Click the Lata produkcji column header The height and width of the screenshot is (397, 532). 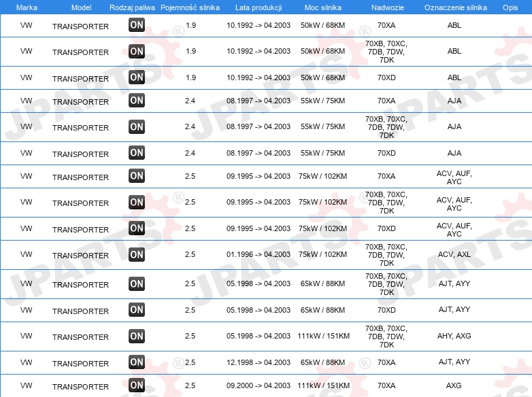259,7
